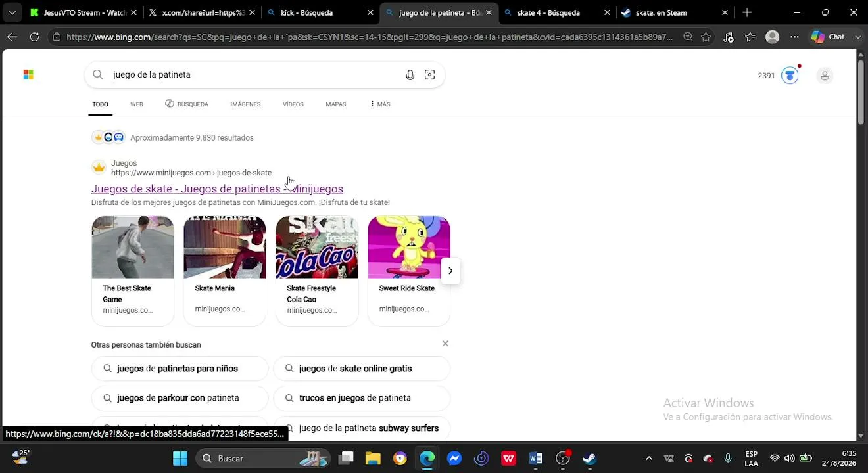
Task: Click the browser address bar URL
Action: (370, 37)
